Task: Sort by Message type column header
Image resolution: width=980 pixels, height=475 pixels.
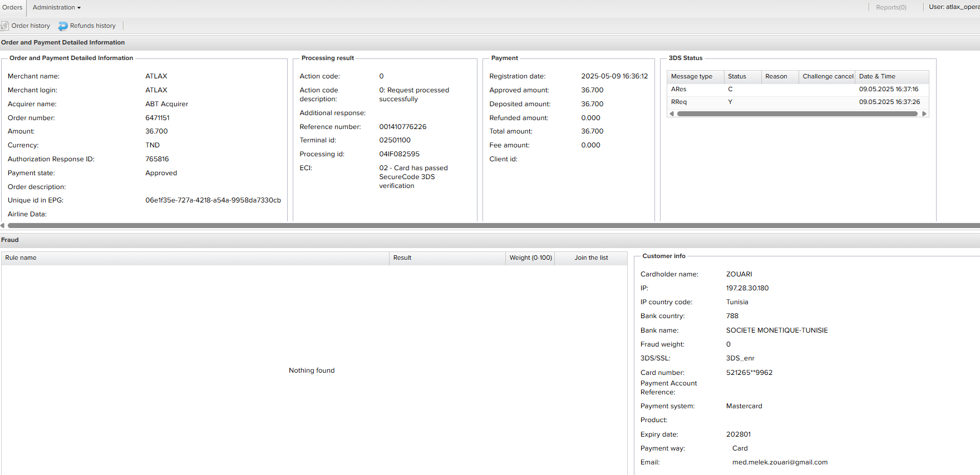Action: (691, 76)
